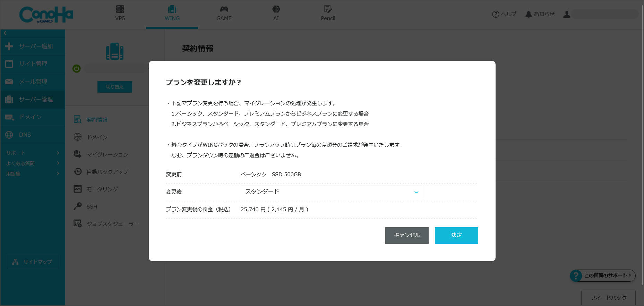Open the Pencil tab
This screenshot has height=306, width=644.
click(x=328, y=14)
